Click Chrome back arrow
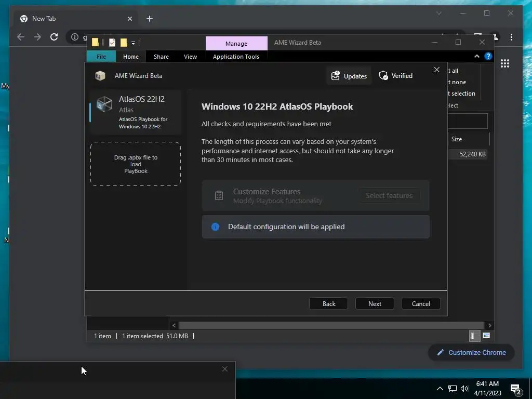This screenshot has width=532, height=399. (x=21, y=37)
